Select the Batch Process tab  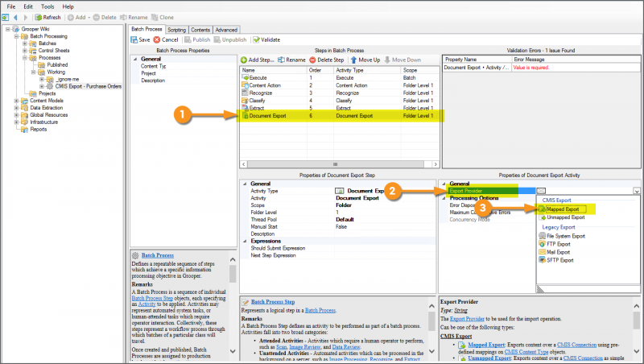pyautogui.click(x=147, y=29)
